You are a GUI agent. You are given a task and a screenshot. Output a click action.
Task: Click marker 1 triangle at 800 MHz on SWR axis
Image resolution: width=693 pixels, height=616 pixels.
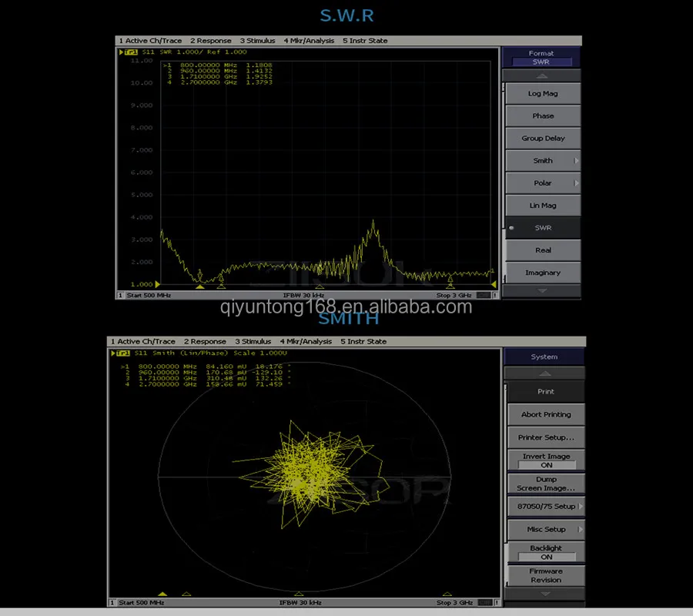point(200,286)
